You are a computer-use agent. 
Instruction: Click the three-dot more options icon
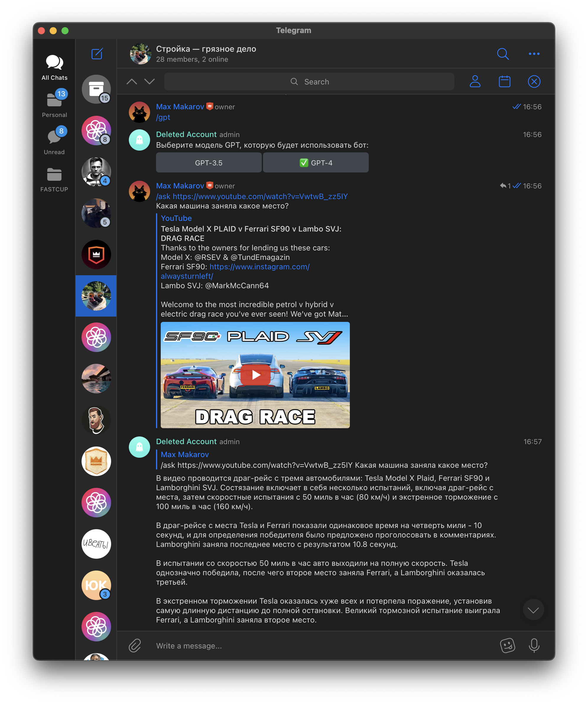pos(533,54)
